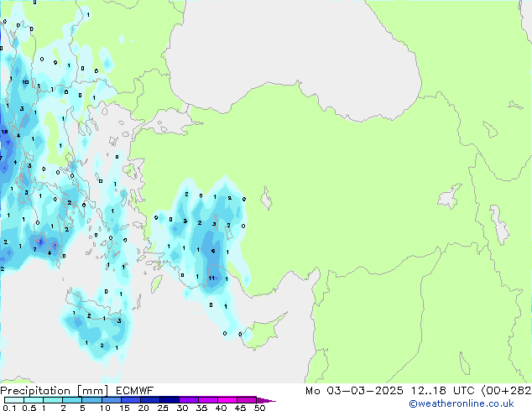Select the 10–15 mm blue legend swatch
Image resolution: width=532 pixels, height=411 pixels.
coord(112,400)
